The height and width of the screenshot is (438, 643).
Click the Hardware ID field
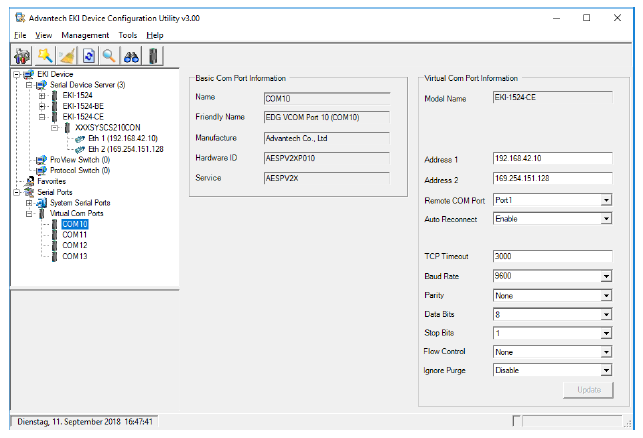(x=326, y=158)
